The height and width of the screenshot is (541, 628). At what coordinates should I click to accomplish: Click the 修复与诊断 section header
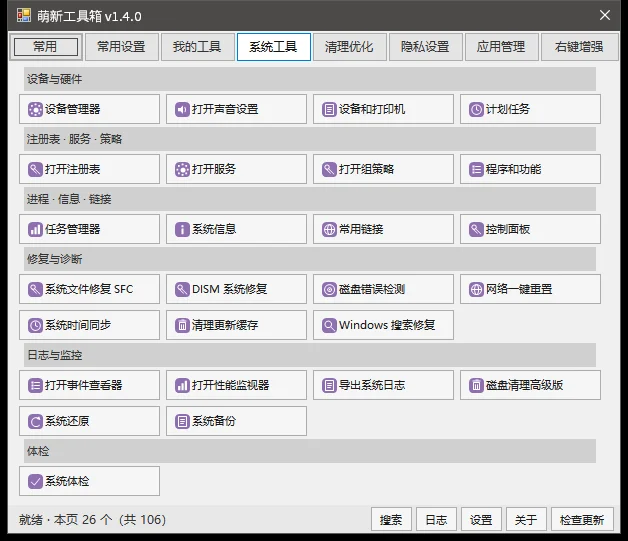coord(310,259)
